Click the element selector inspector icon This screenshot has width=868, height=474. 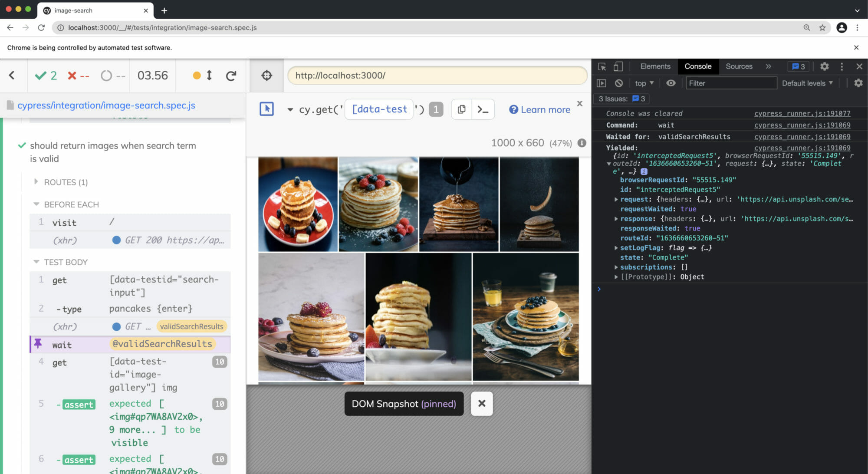pyautogui.click(x=602, y=66)
